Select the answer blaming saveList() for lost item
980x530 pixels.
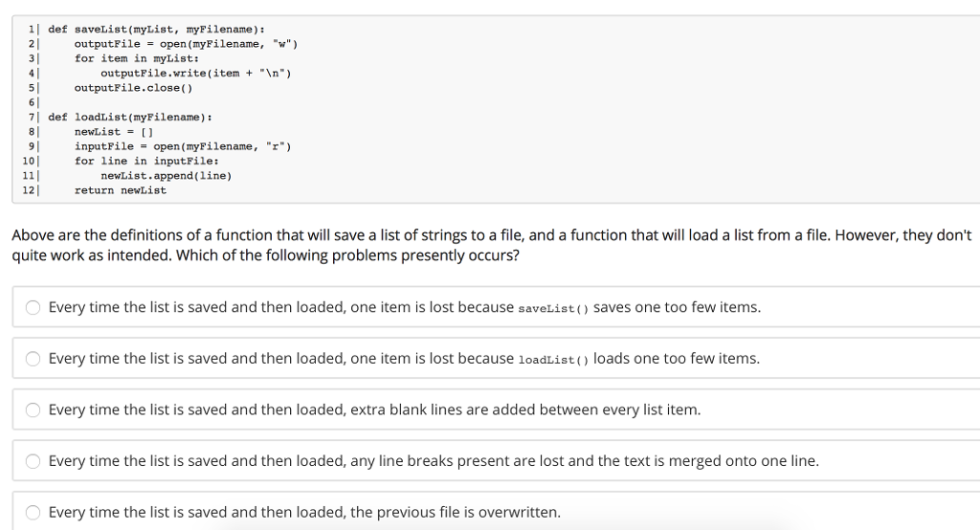click(33, 308)
